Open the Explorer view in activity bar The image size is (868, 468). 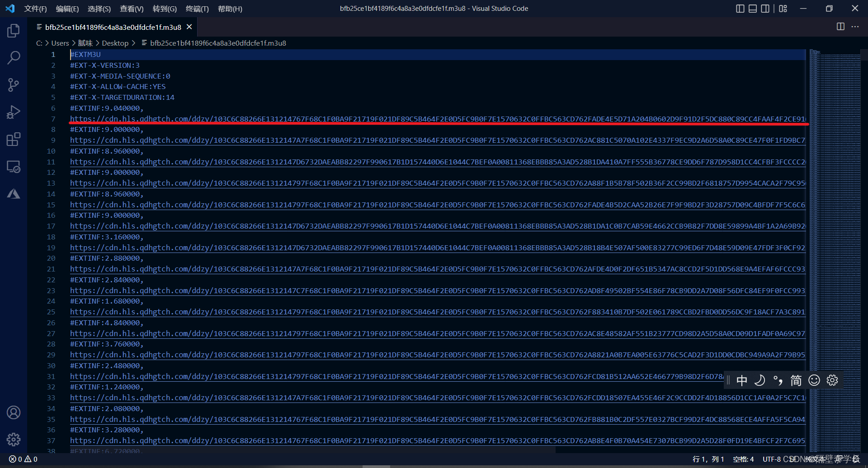pos(14,31)
